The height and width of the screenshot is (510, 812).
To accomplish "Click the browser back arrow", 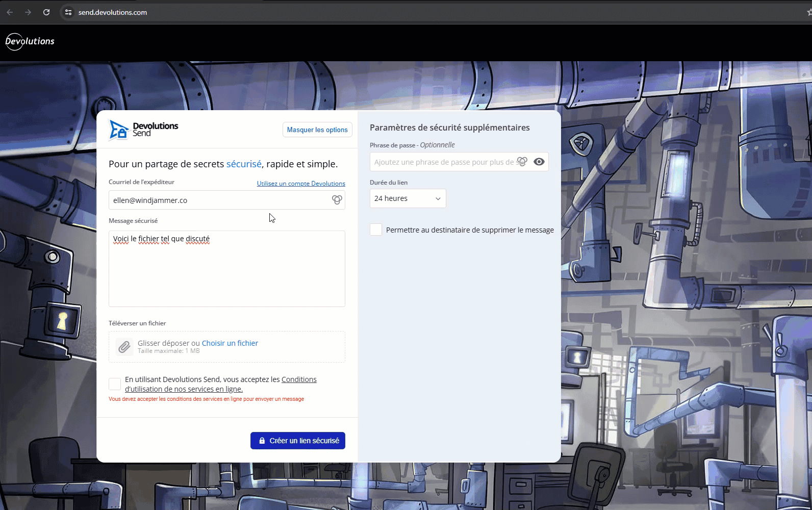I will pyautogui.click(x=10, y=12).
